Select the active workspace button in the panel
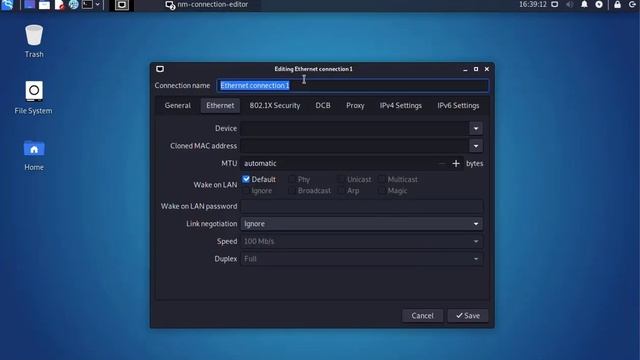Screen dimensions: 640x360 (x=122, y=5)
